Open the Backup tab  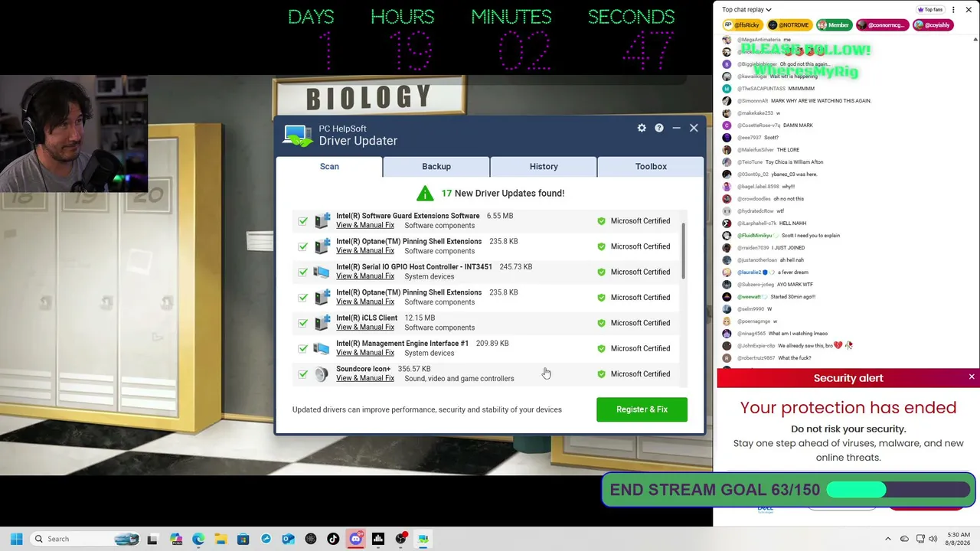tap(436, 167)
